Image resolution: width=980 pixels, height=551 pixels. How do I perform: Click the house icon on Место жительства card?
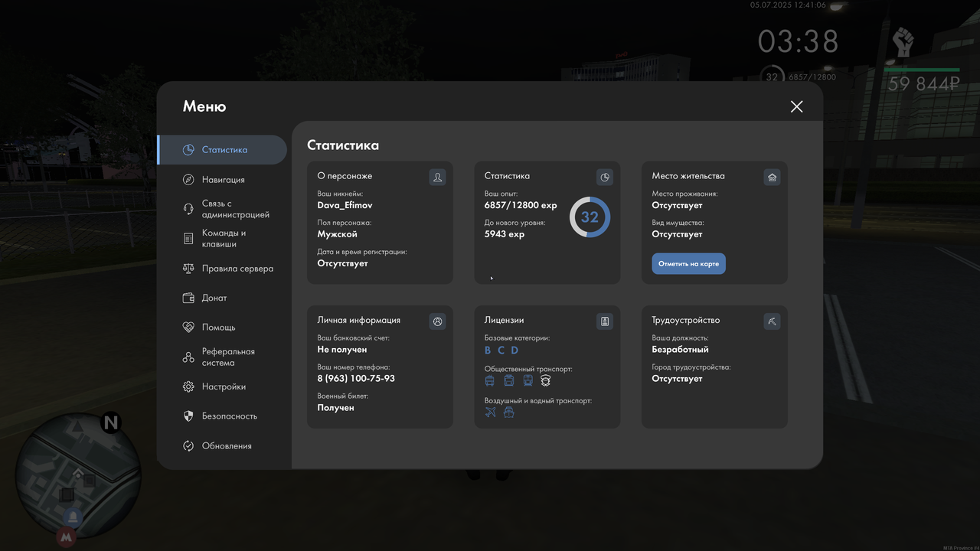pos(772,178)
